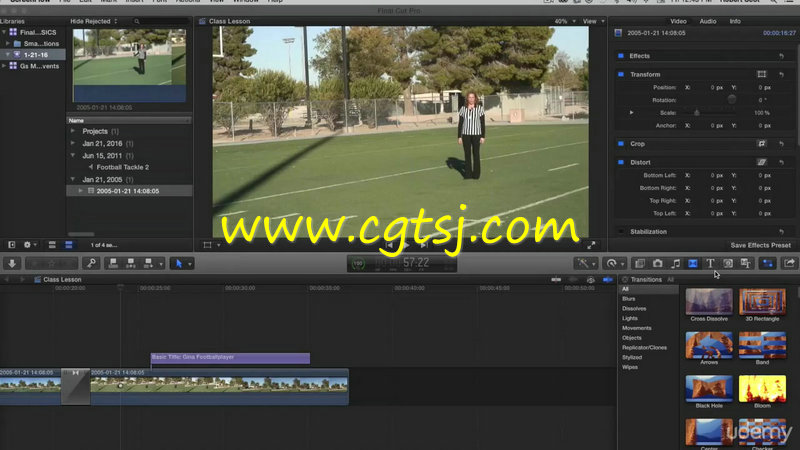Open the viewer View options menu
This screenshot has height=450, width=800.
pyautogui.click(x=593, y=21)
